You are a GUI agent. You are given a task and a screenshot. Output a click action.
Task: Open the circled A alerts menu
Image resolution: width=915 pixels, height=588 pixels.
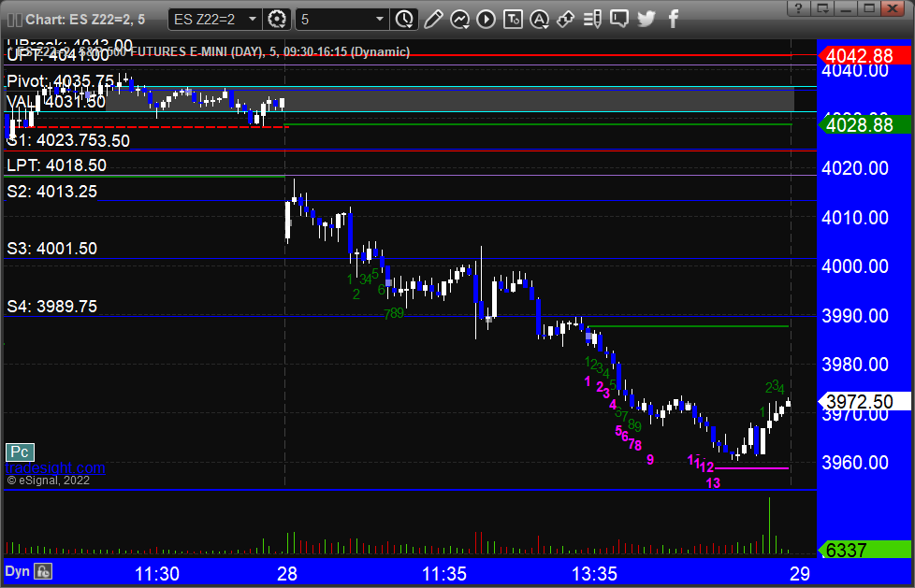539,20
